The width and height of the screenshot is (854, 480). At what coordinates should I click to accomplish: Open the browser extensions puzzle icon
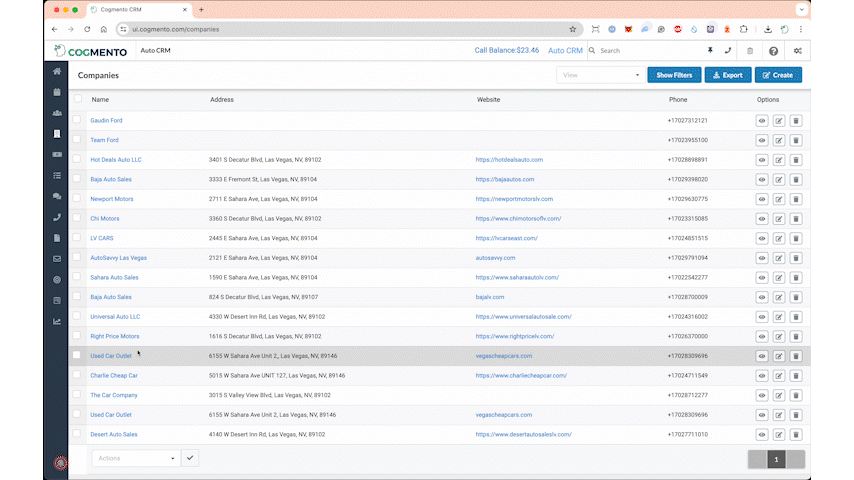743,29
